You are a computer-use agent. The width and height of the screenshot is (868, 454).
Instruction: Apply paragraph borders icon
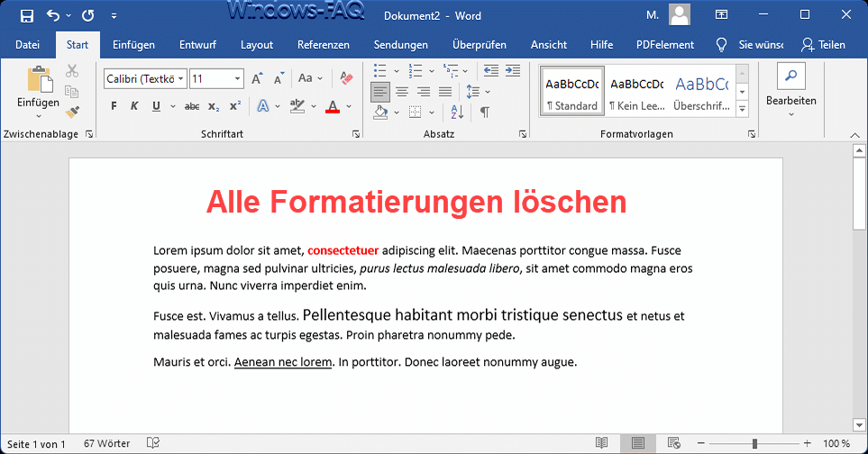[x=415, y=112]
